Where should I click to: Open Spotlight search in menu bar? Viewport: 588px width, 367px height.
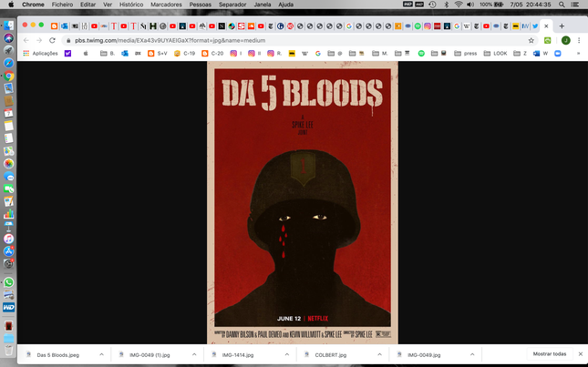click(x=562, y=5)
